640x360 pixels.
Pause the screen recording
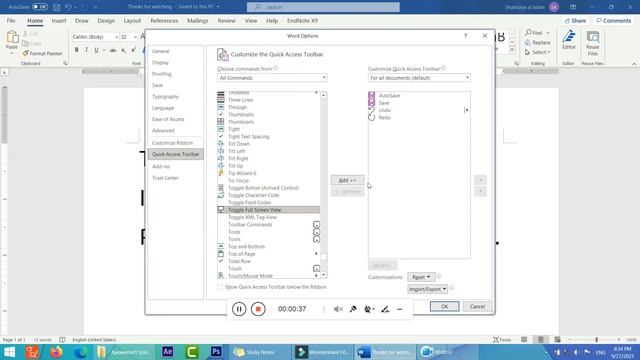[x=239, y=309]
